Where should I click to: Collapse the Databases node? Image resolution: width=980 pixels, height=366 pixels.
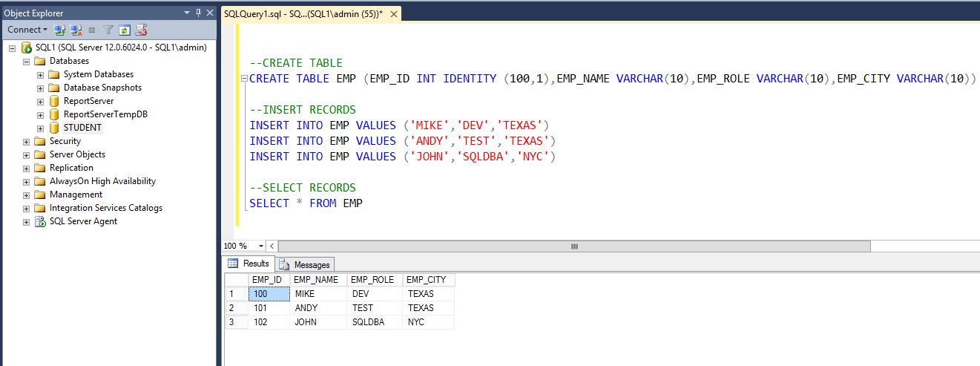(27, 61)
